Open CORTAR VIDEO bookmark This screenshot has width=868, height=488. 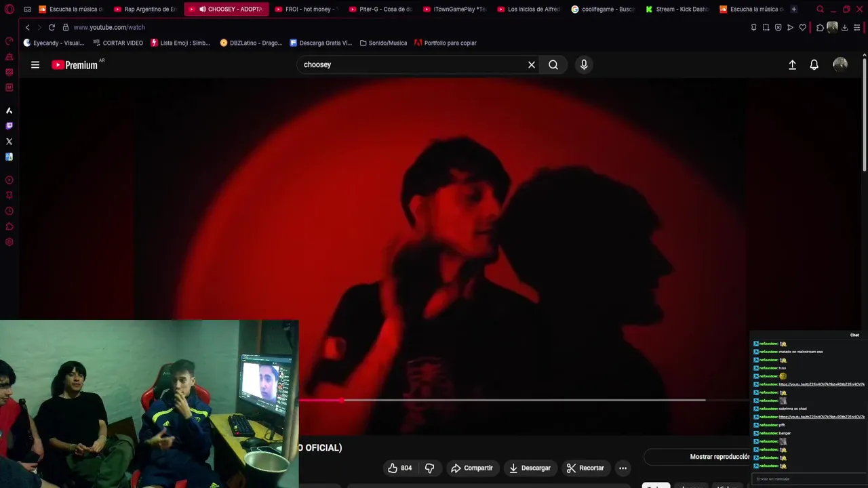(x=118, y=43)
